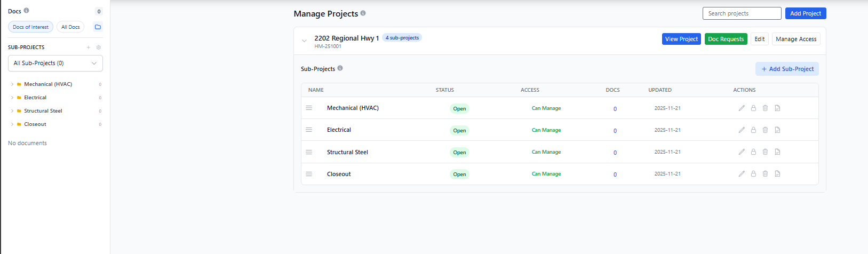Viewport: 868px width, 254px height.
Task: Click the plus icon in SUB-PROJECTS sidebar header
Action: 89,47
